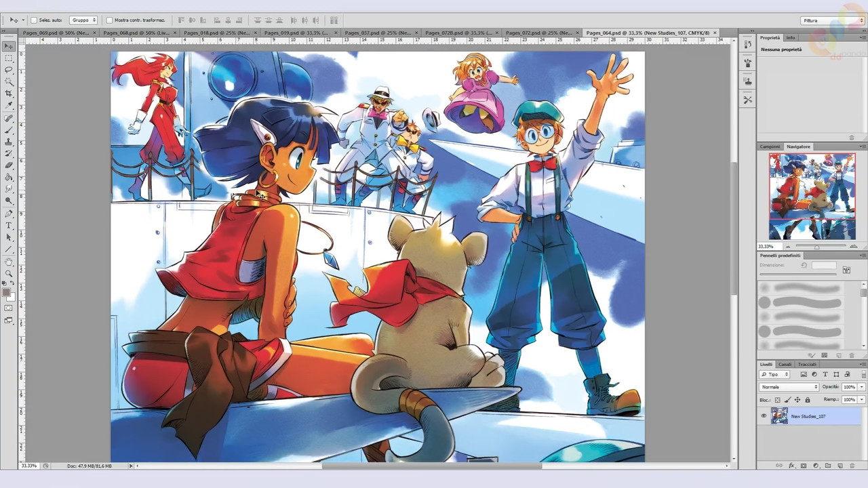Select the Eyedropper tool

tap(9, 106)
